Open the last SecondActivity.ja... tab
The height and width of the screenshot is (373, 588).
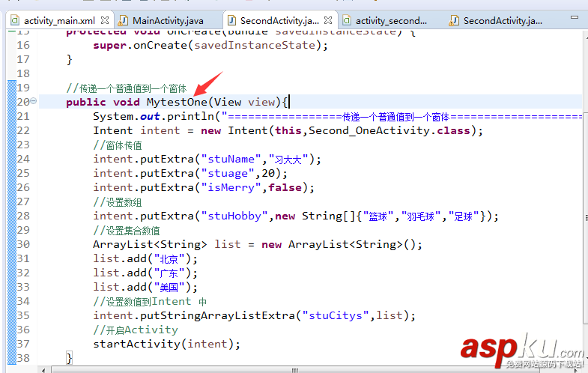503,21
